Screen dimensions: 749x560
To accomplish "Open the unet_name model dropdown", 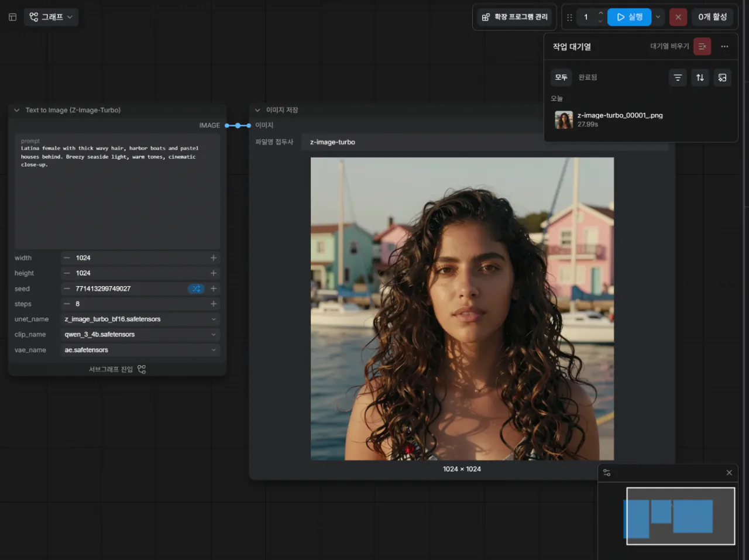I will [140, 319].
